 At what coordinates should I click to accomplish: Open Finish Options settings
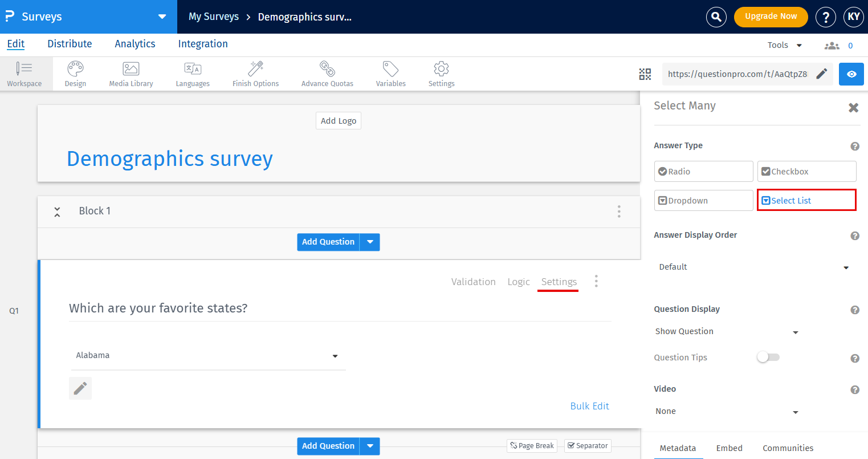(x=255, y=74)
